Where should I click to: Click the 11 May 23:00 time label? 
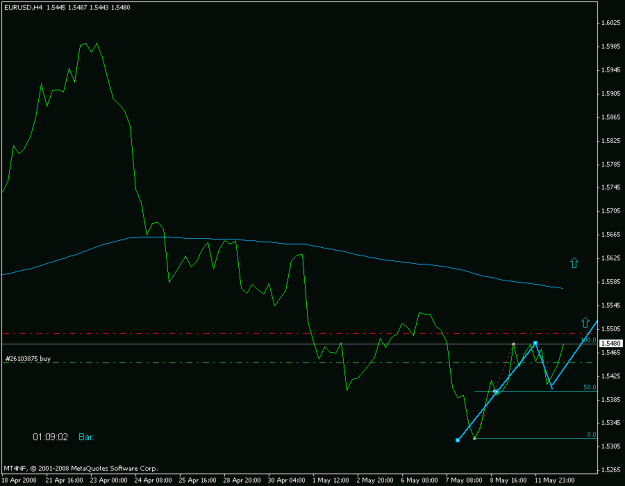tap(555, 480)
